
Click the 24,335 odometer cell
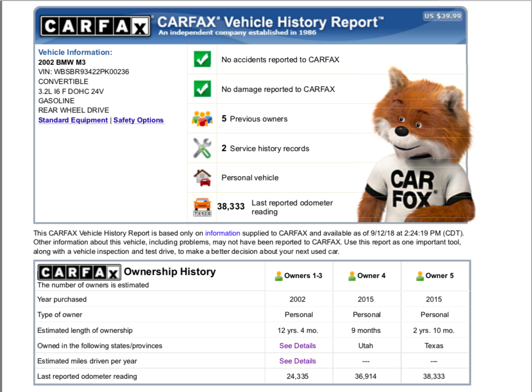[297, 376]
